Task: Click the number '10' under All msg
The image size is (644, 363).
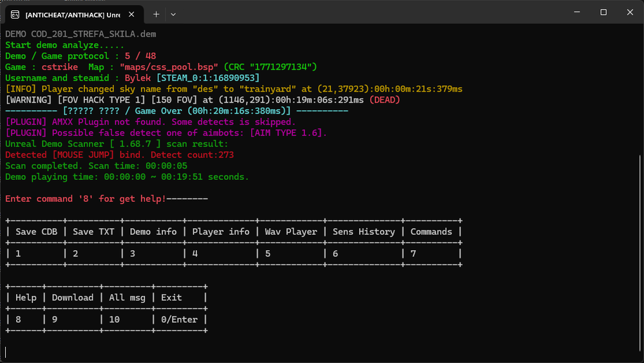Action: (x=114, y=319)
